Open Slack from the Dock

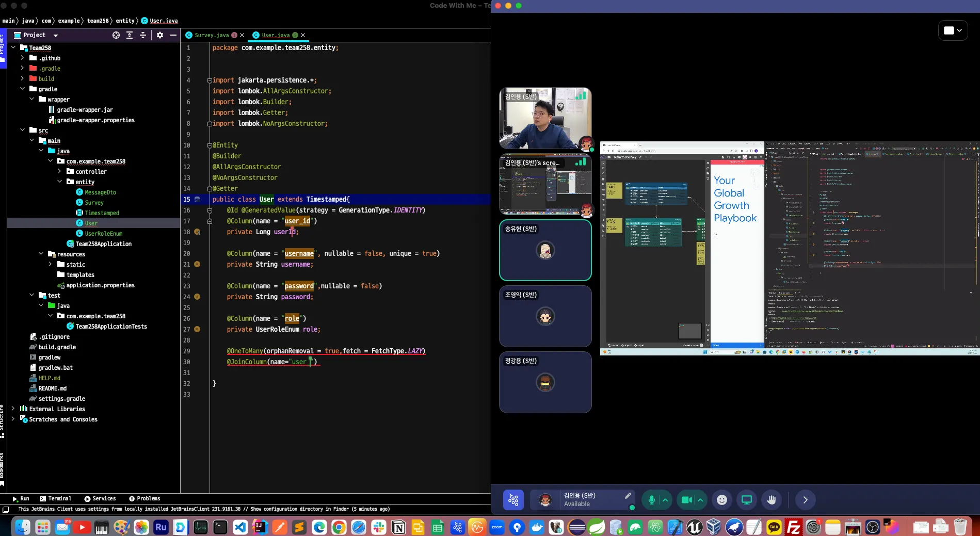[379, 527]
